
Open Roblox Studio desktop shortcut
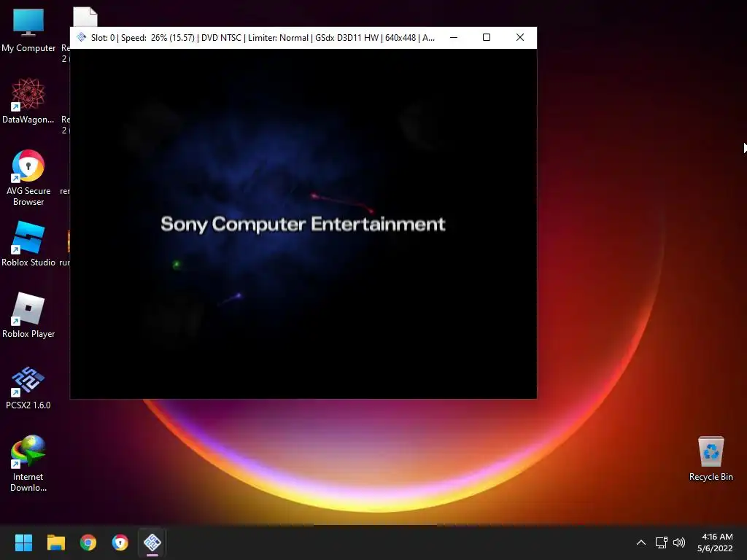(x=28, y=244)
